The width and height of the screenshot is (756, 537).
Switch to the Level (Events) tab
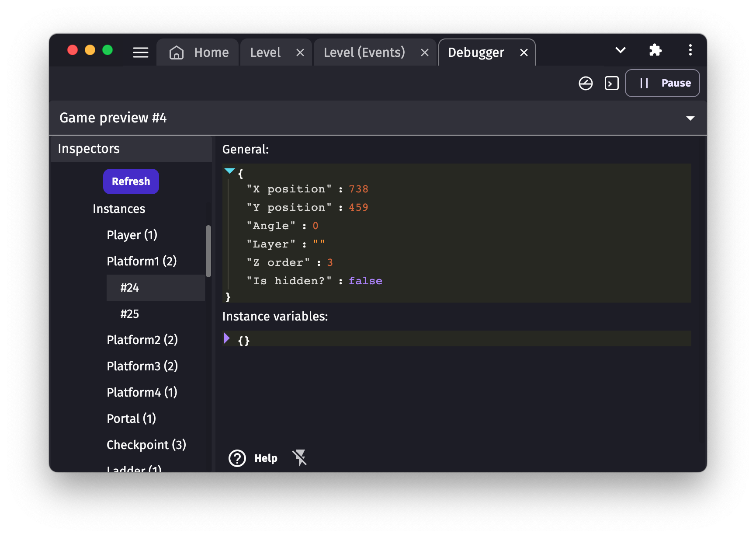pos(364,52)
